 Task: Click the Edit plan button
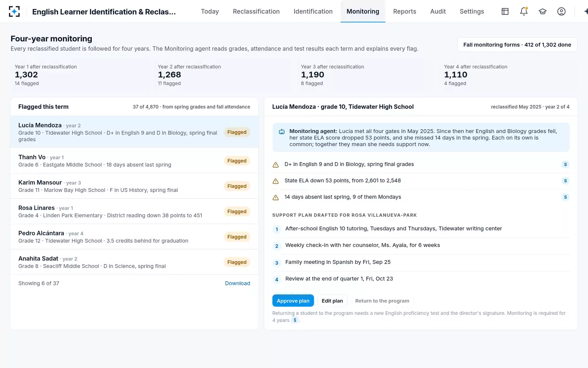[x=332, y=301]
